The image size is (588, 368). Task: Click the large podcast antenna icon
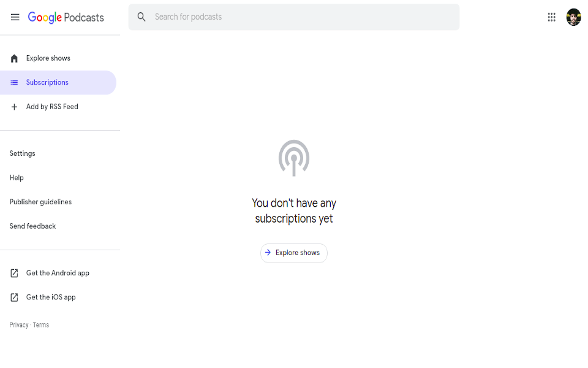pos(294,158)
